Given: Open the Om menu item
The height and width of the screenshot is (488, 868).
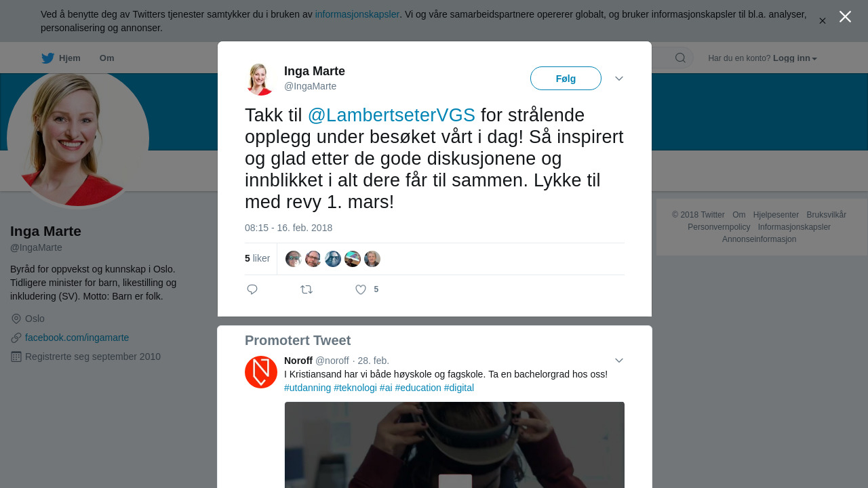Looking at the screenshot, I should point(107,58).
